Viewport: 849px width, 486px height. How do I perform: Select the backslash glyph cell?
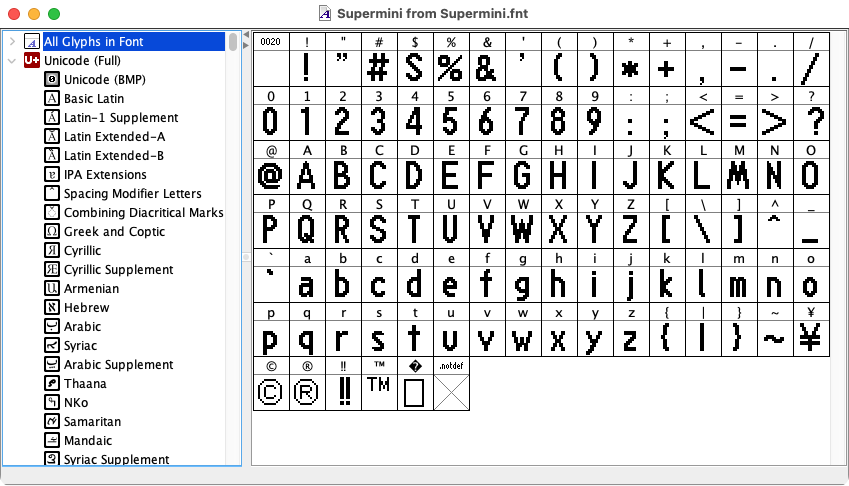[703, 222]
